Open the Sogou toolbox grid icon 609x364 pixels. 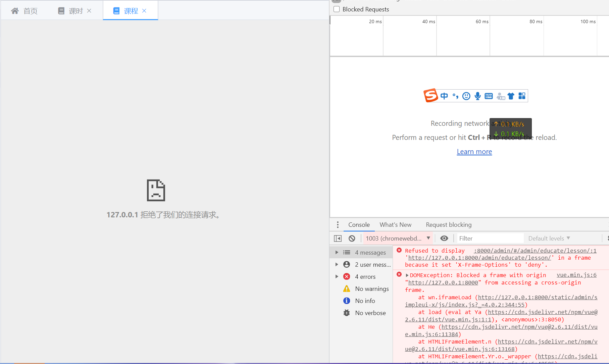pos(522,96)
